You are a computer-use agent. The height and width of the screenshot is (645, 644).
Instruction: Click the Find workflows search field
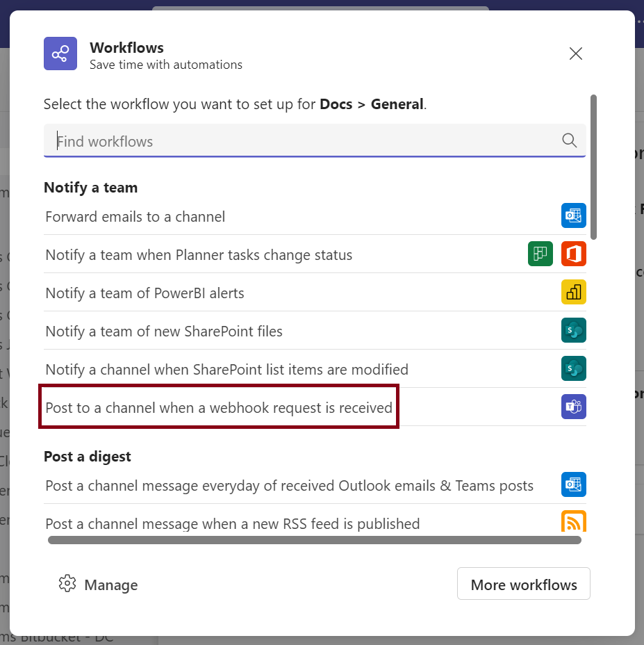pyautogui.click(x=315, y=140)
